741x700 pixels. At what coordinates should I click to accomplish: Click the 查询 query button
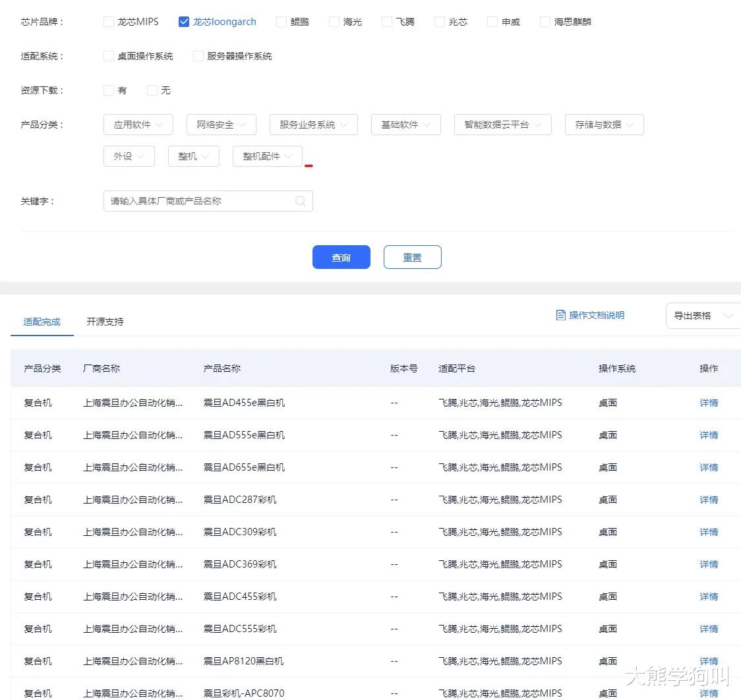click(341, 257)
